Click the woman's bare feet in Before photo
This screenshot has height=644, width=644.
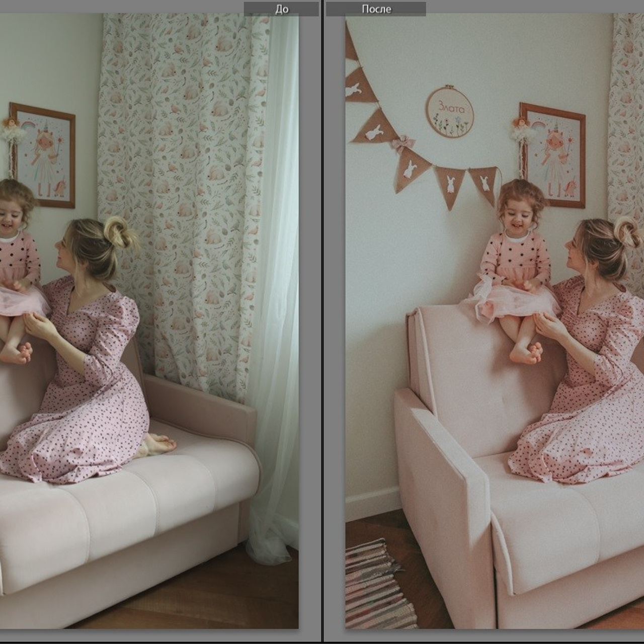[x=160, y=444]
